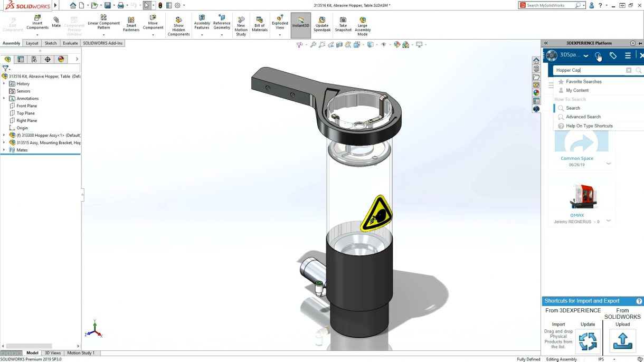The image size is (644, 362).
Task: Collapse the 3DEXPERIENCE panel double-arrow
Action: (x=546, y=43)
